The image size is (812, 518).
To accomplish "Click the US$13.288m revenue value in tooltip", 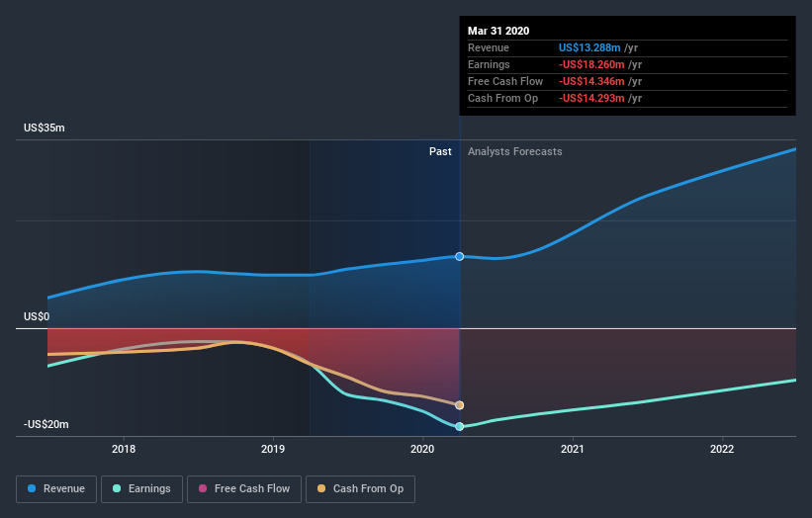I will 589,47.
